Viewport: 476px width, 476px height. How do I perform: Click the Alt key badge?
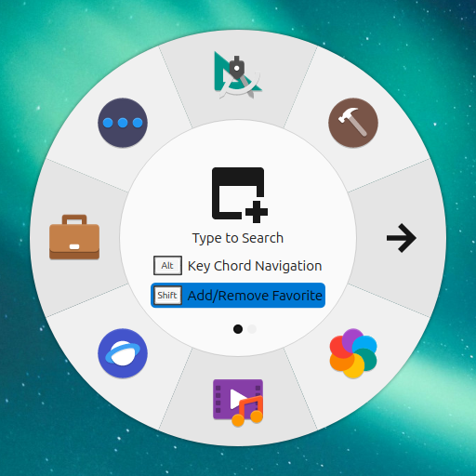(167, 266)
